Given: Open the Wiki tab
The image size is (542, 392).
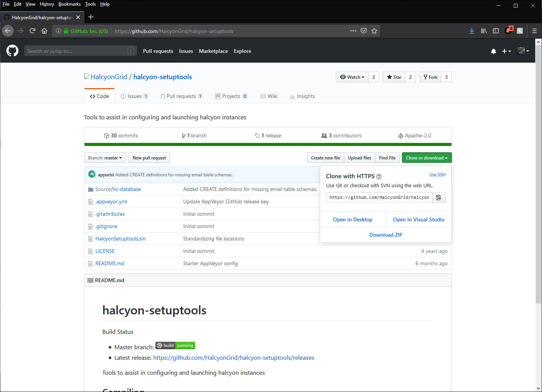Looking at the screenshot, I should (269, 96).
